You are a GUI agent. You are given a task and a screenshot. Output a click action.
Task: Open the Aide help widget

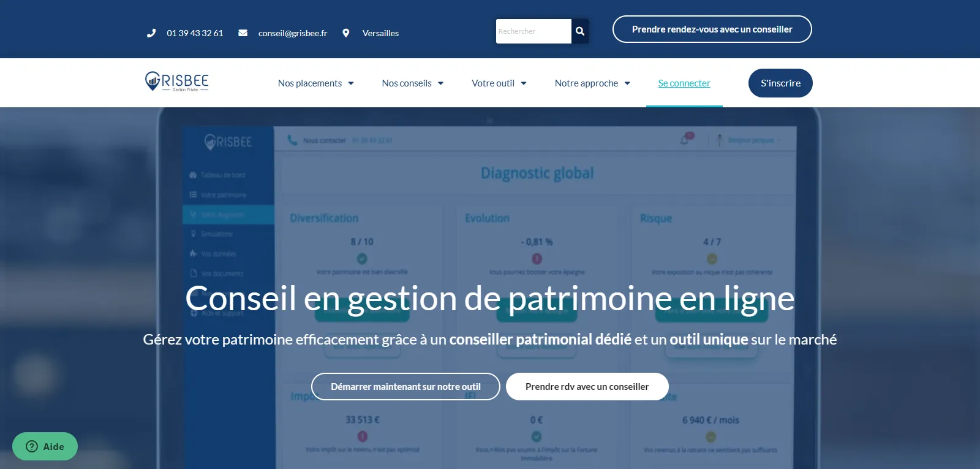(45, 446)
